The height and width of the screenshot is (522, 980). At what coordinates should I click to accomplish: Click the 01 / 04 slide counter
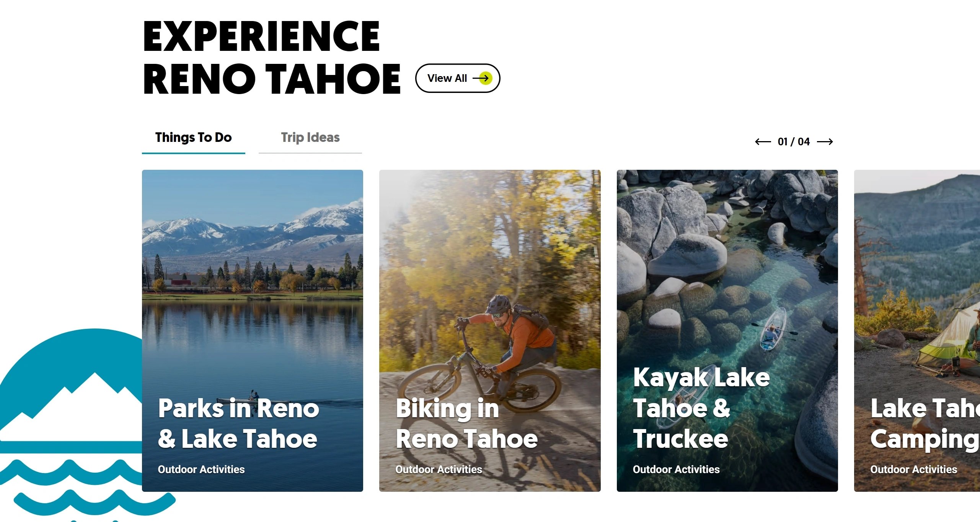pyautogui.click(x=794, y=142)
